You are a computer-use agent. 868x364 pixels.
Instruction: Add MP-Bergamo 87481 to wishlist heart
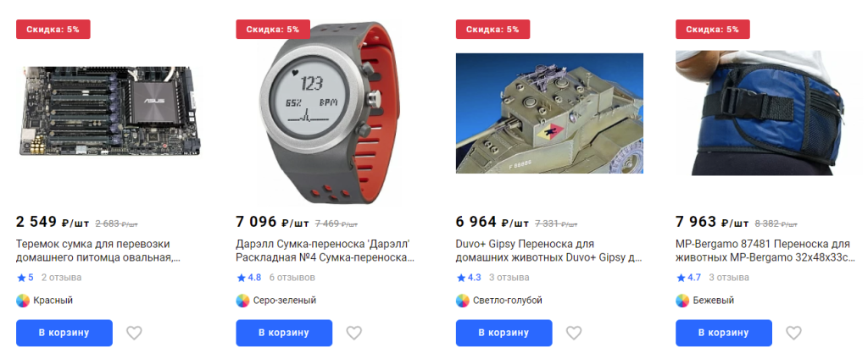tap(793, 333)
